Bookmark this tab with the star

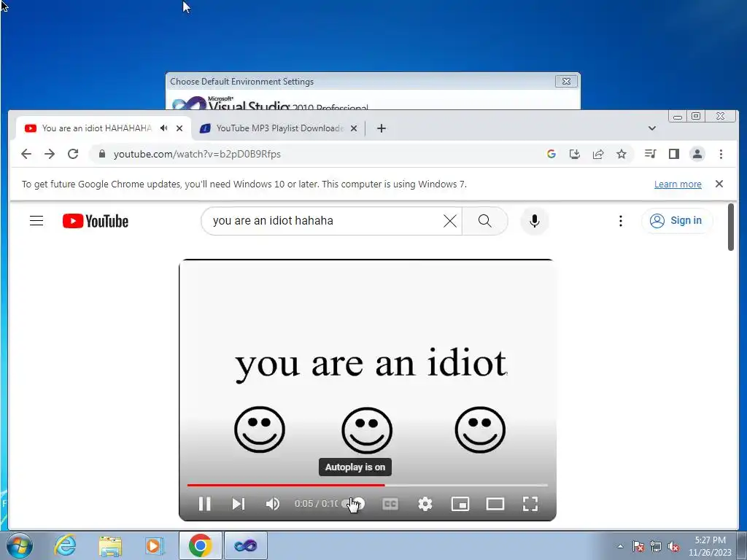622,154
